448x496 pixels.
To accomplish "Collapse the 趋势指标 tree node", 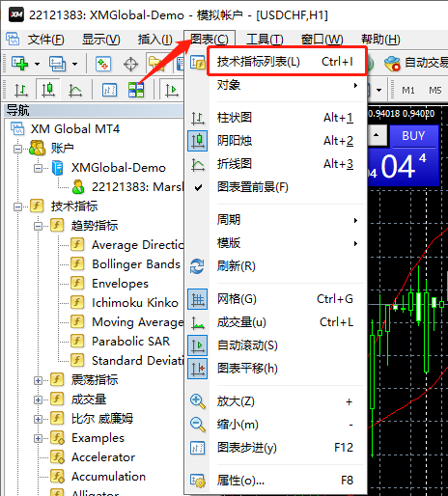I will point(38,226).
